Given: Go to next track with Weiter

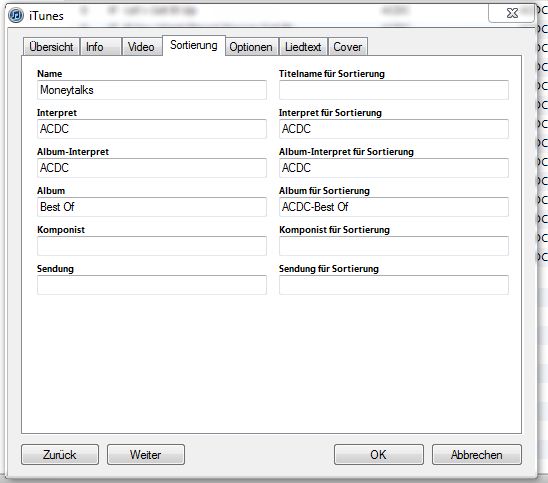Looking at the screenshot, I should click(x=146, y=455).
